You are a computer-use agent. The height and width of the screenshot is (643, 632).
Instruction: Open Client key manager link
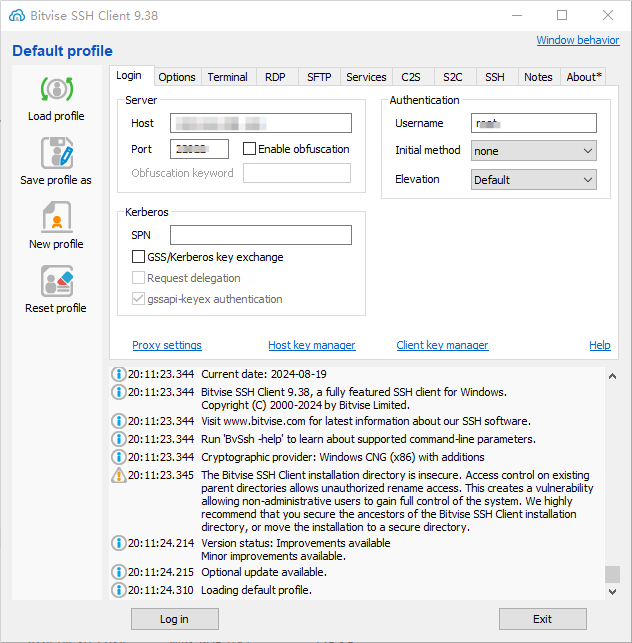(442, 345)
